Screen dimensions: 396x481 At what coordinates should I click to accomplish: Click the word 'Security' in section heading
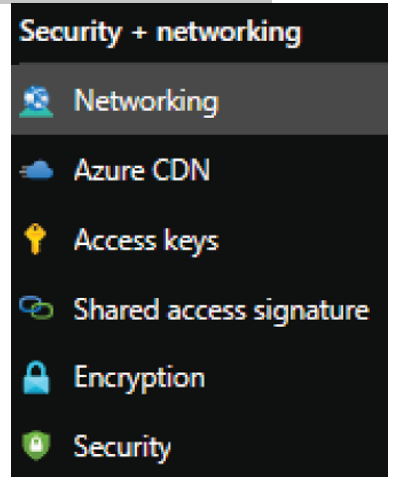70,33
